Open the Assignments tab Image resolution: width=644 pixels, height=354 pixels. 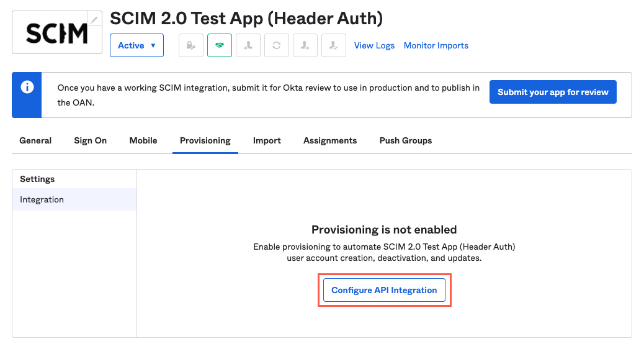330,140
